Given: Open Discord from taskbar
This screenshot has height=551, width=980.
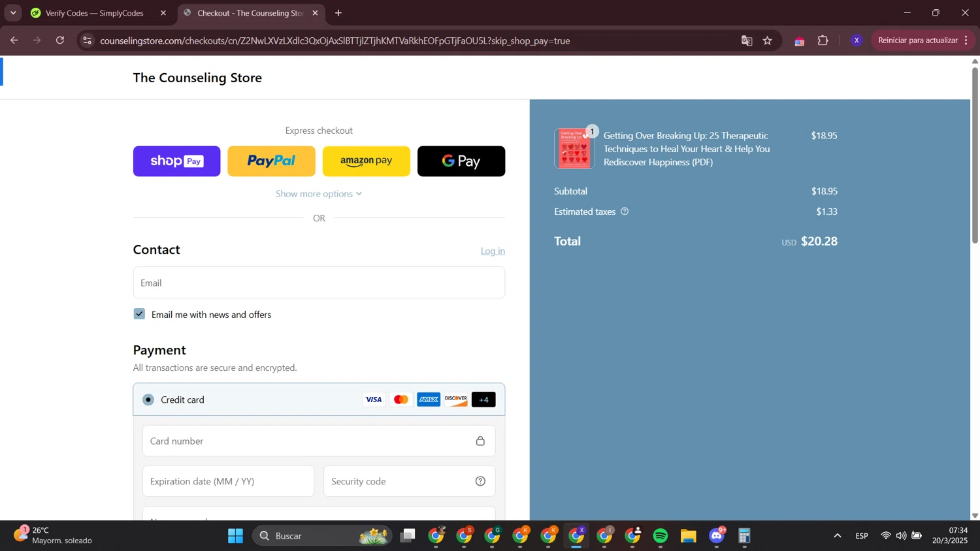Looking at the screenshot, I should point(717,536).
